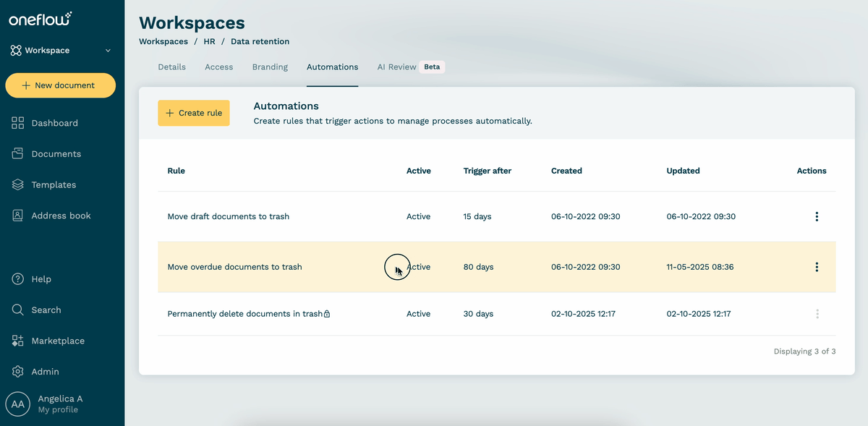This screenshot has width=868, height=426.
Task: Click the Search magnifier icon
Action: coord(18,310)
